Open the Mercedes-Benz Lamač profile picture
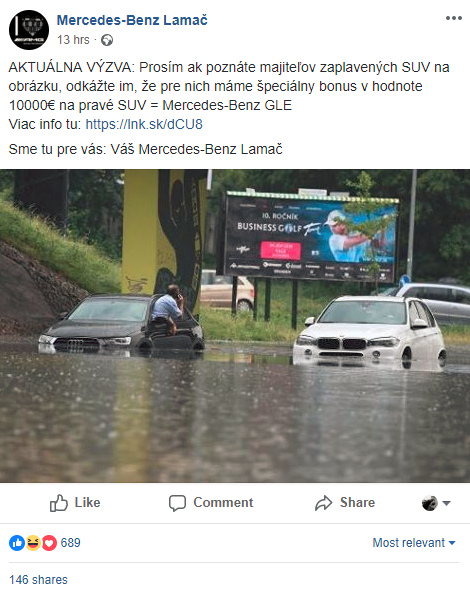 tap(29, 30)
